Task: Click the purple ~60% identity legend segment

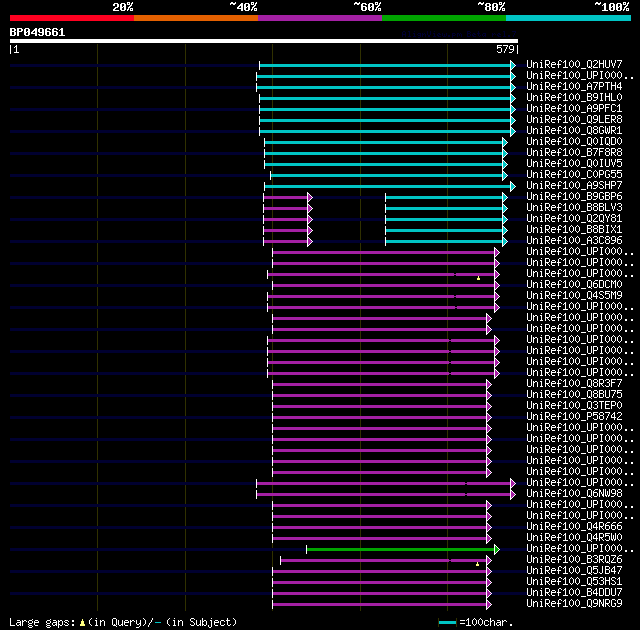Action: (320, 18)
